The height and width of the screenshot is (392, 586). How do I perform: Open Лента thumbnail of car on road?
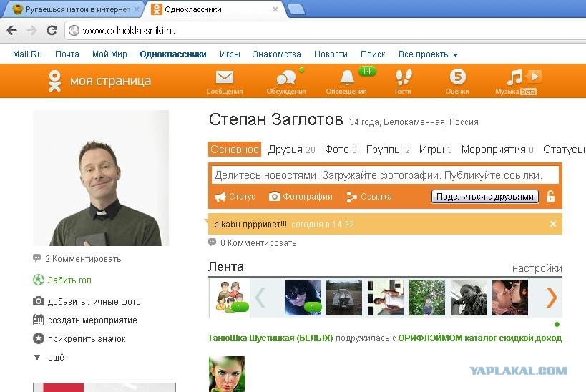point(344,298)
